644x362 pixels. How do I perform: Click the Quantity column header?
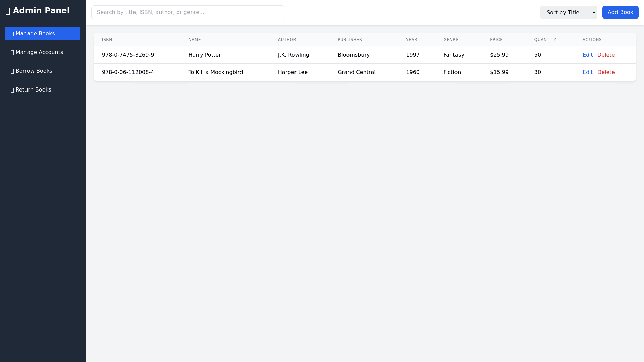click(x=545, y=40)
